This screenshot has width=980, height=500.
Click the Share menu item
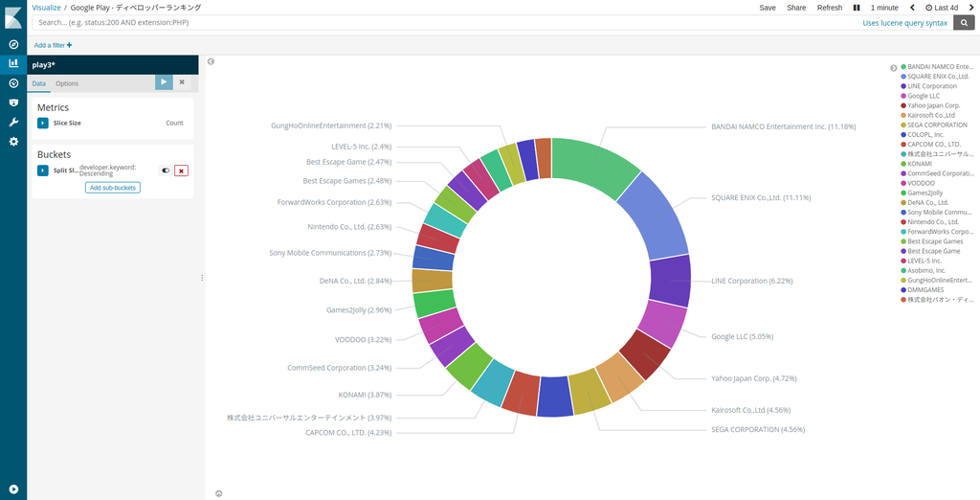point(796,8)
